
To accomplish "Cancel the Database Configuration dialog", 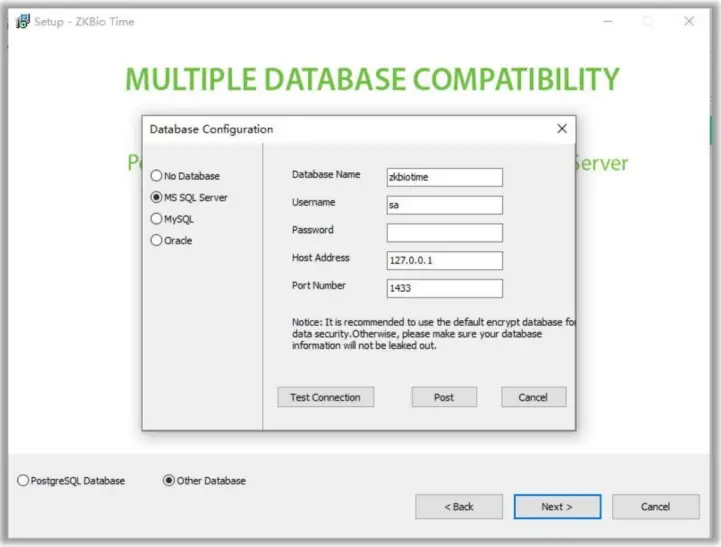I will (533, 397).
